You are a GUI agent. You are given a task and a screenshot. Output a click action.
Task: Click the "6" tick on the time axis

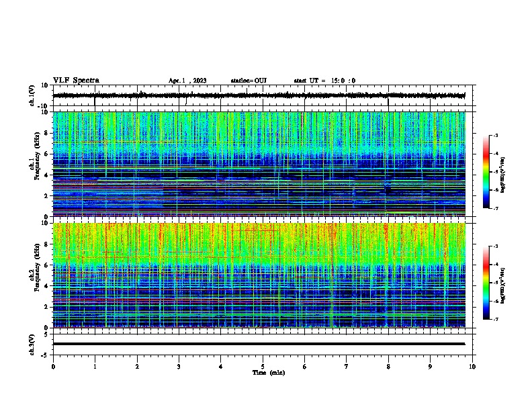(305, 367)
